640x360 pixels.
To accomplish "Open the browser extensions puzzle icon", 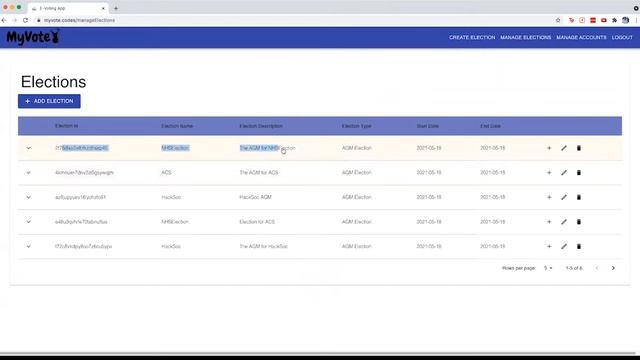I will click(x=614, y=20).
